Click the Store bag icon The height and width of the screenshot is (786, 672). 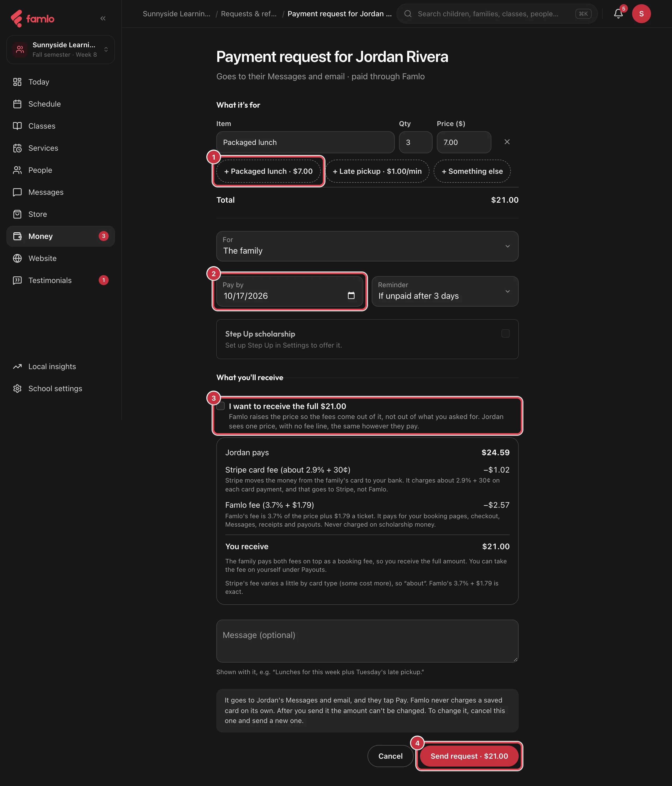coord(17,214)
